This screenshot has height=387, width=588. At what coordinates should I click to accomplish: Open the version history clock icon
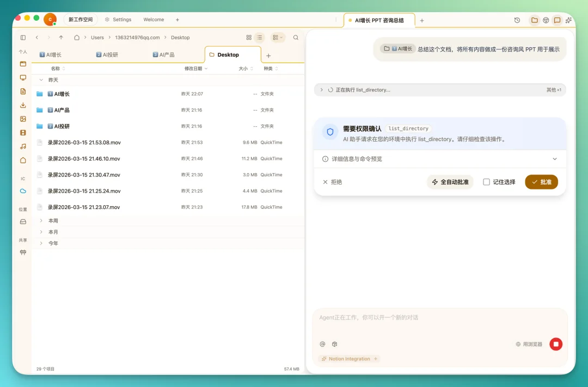517,20
